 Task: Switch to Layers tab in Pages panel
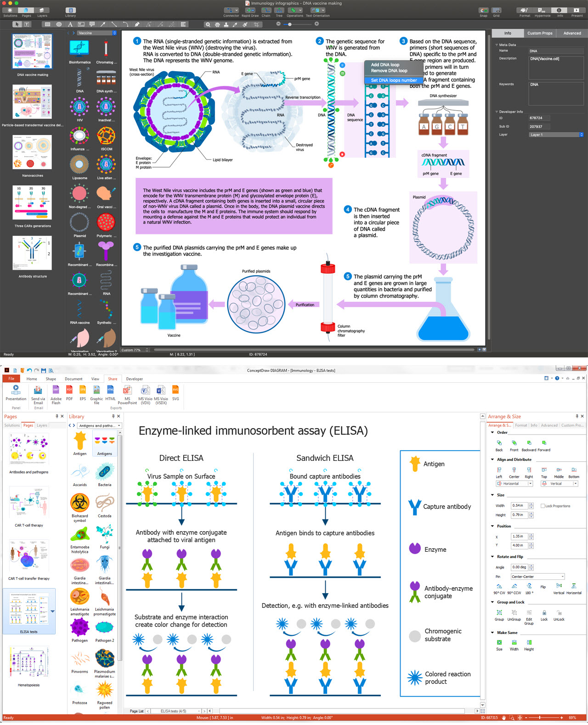(42, 425)
